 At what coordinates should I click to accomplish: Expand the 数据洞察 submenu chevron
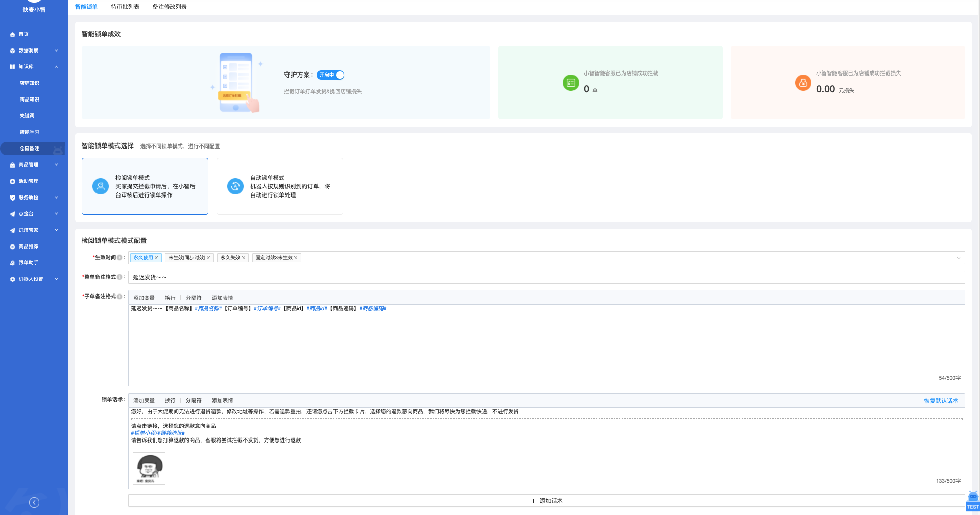click(x=56, y=51)
